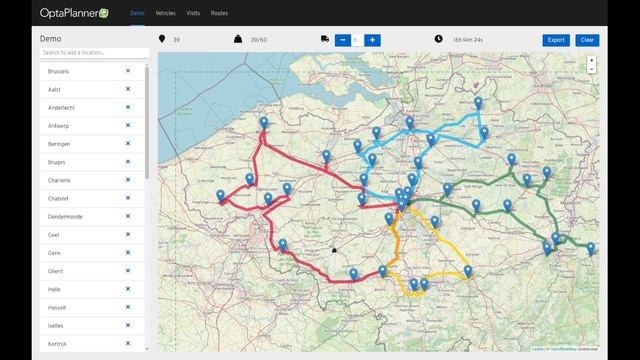The image size is (640, 360).
Task: Click the location pin count icon
Action: [162, 39]
